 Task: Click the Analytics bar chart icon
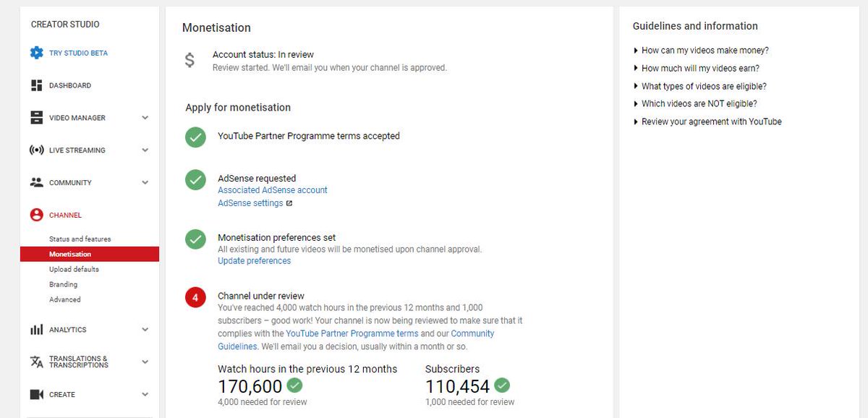(x=36, y=330)
